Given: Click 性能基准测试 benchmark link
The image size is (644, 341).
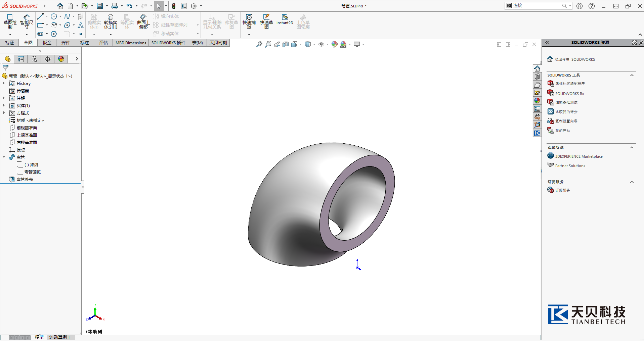Looking at the screenshot, I should [x=566, y=102].
